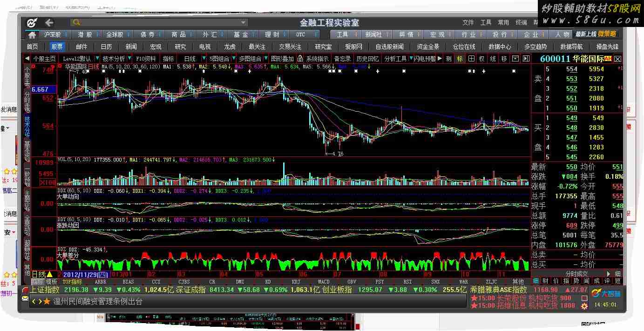
Task: Click the play triangle after 闪电预警
Action: [440, 59]
